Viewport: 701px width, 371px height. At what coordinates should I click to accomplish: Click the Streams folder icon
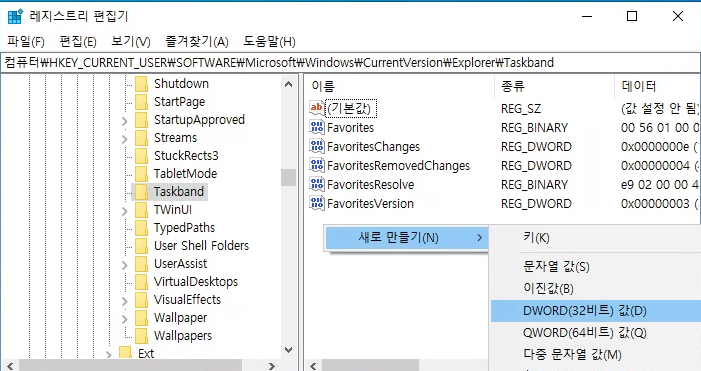coord(141,138)
